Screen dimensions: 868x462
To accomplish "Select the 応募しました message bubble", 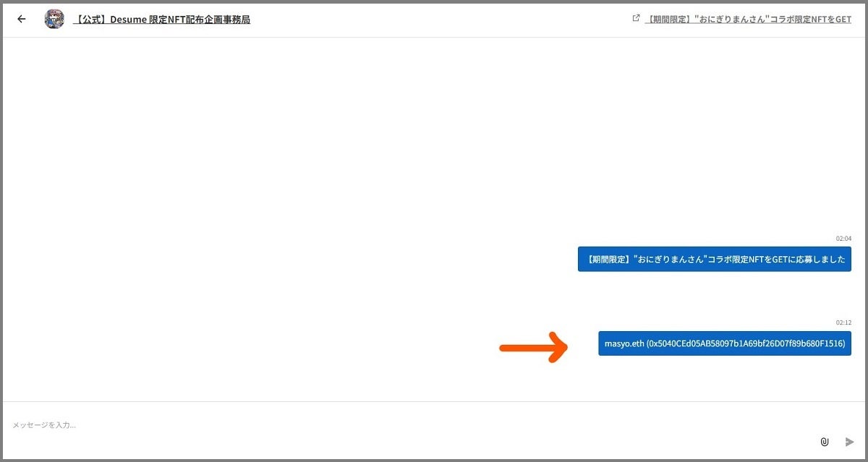I will 715,259.
